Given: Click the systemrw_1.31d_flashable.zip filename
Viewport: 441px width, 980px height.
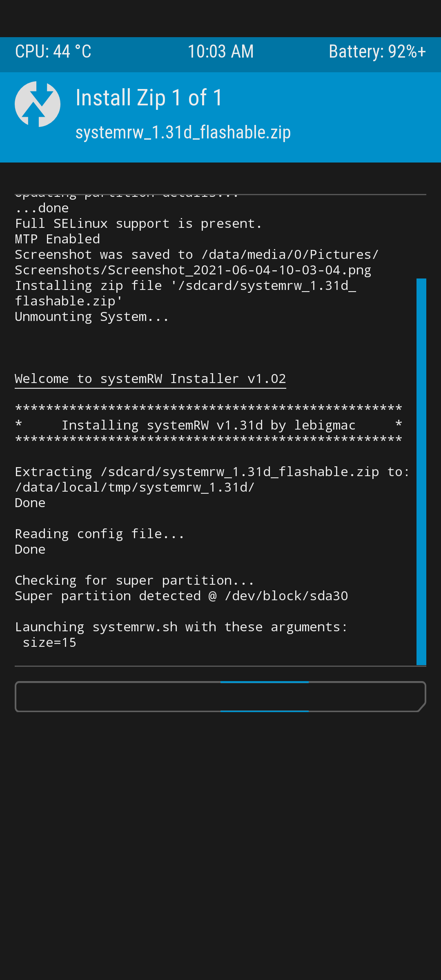Looking at the screenshot, I should [183, 132].
